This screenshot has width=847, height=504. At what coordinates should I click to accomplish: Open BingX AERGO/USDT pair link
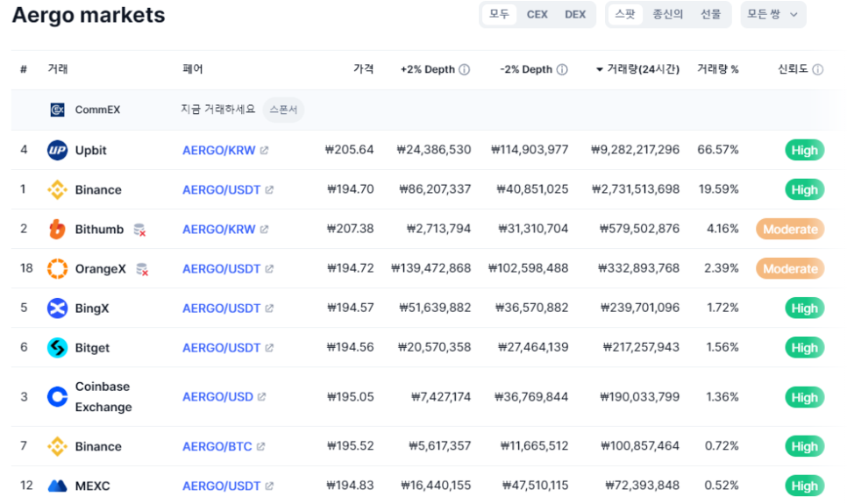[x=222, y=308]
